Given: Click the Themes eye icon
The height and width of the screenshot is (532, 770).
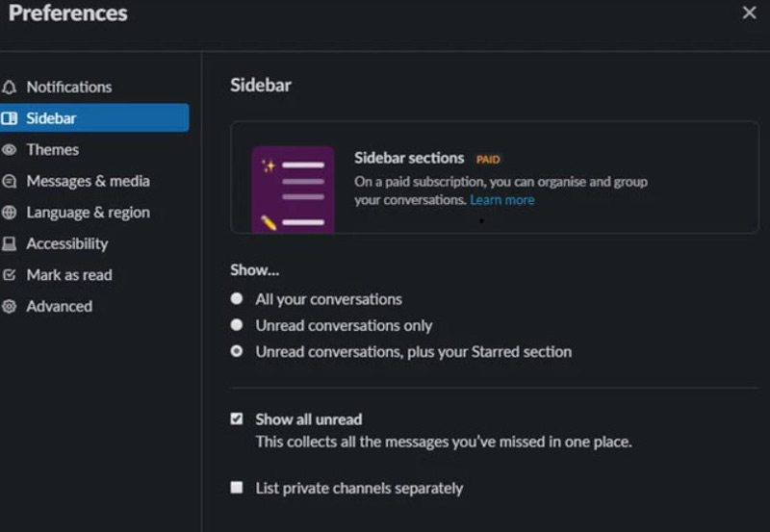Looking at the screenshot, I should pos(10,150).
